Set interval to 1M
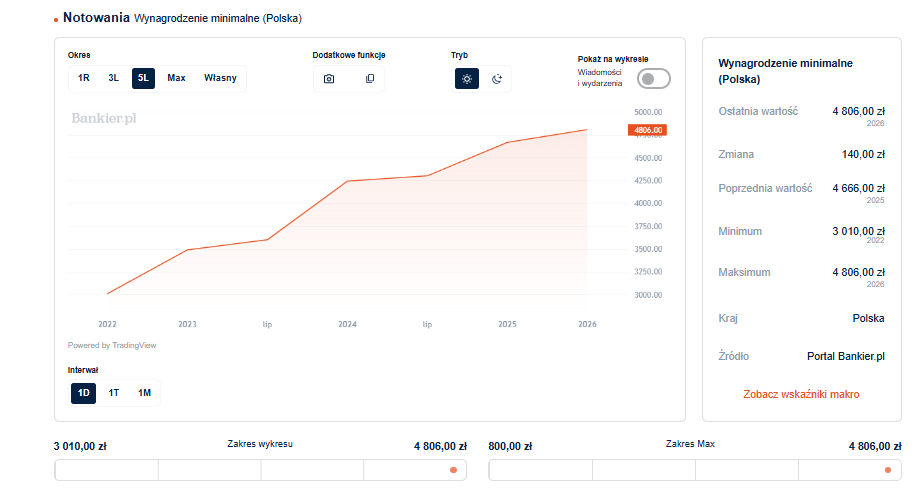This screenshot has width=922, height=494. (x=145, y=393)
